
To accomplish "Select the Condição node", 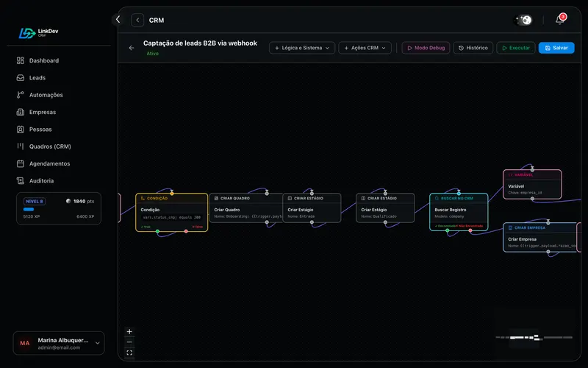I will pos(172,212).
